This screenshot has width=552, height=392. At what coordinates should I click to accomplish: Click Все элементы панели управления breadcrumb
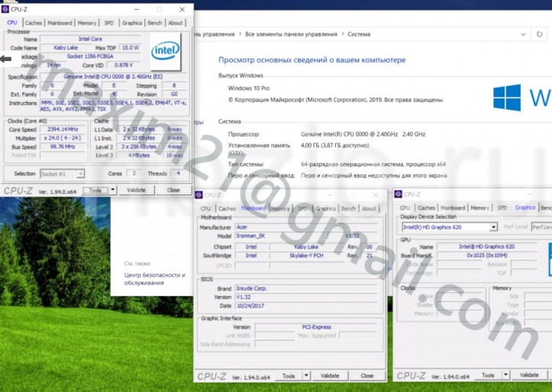pyautogui.click(x=291, y=34)
